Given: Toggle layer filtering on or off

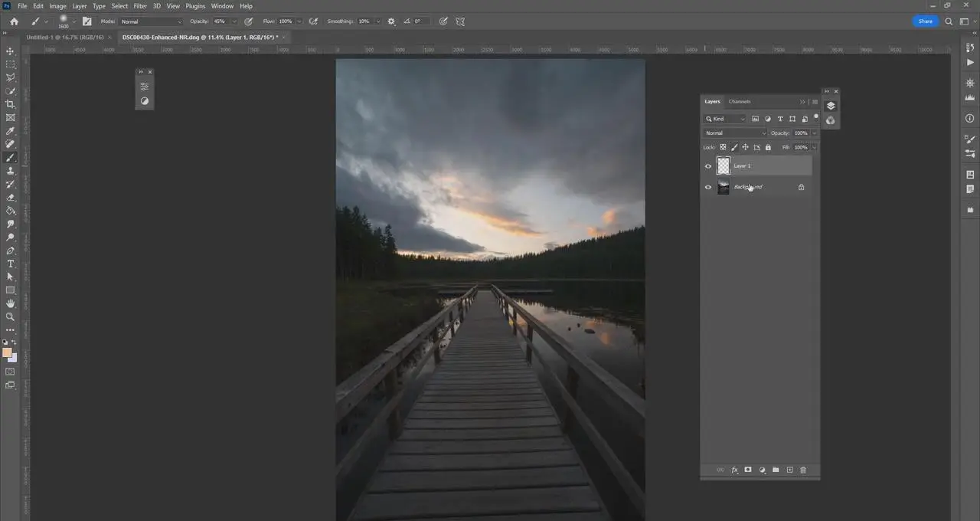Looking at the screenshot, I should [x=816, y=117].
